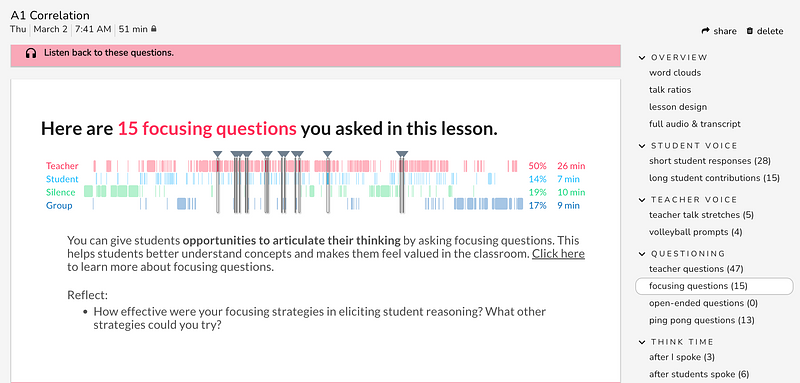Open full audio & transcript

[695, 124]
